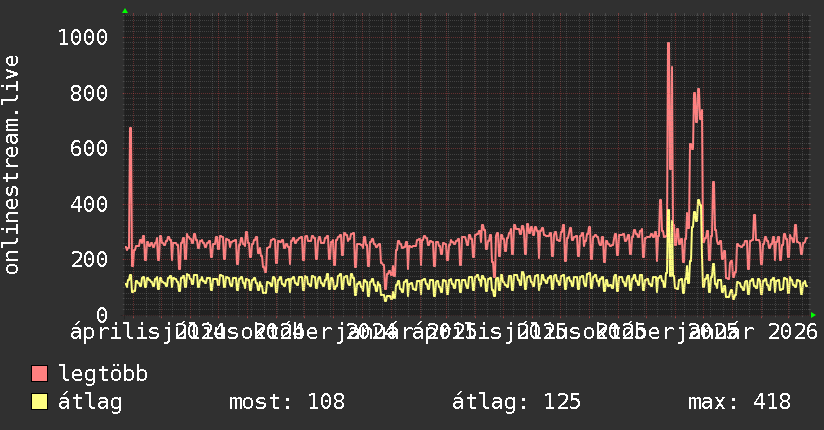Click the yellow átlag legend swatch
The height and width of the screenshot is (430, 824).
tap(39, 401)
